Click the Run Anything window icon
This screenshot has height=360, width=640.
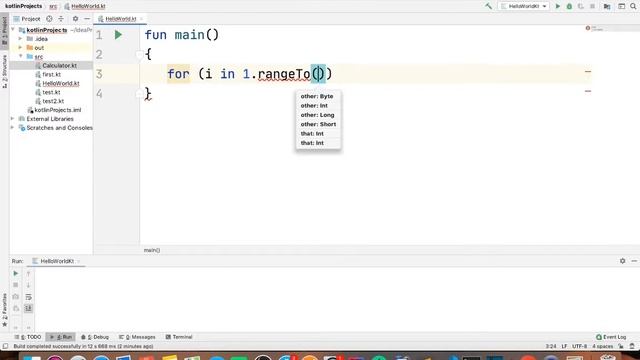621,6
